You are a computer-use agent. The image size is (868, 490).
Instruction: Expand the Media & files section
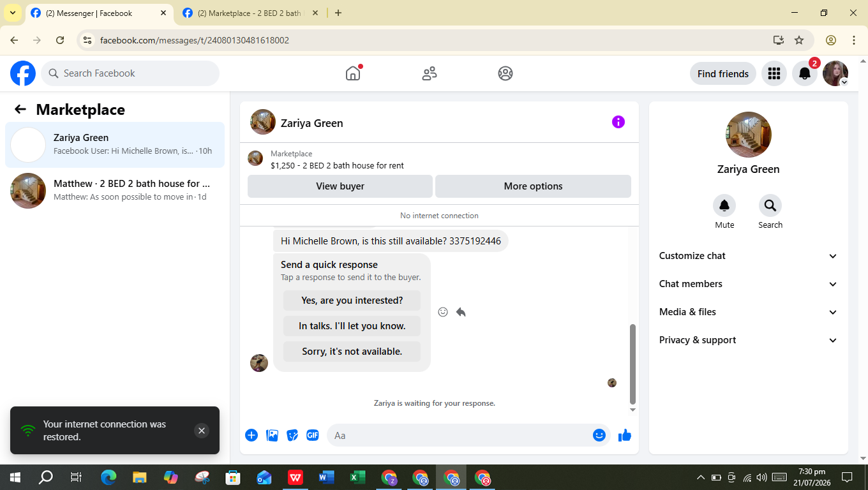749,312
